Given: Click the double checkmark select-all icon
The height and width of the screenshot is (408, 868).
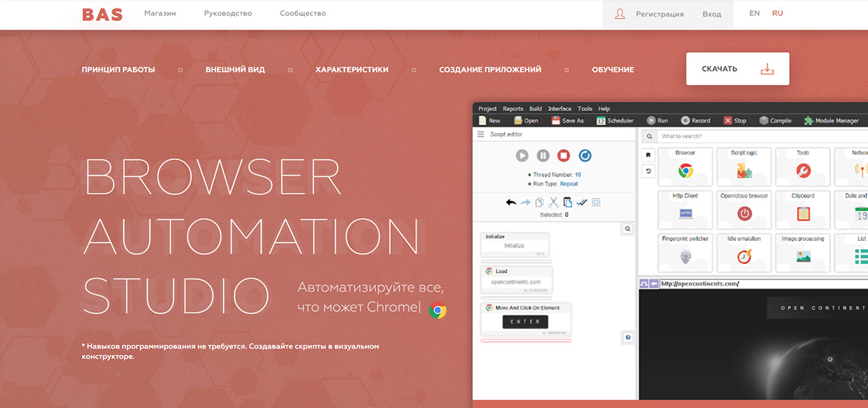Looking at the screenshot, I should 582,203.
